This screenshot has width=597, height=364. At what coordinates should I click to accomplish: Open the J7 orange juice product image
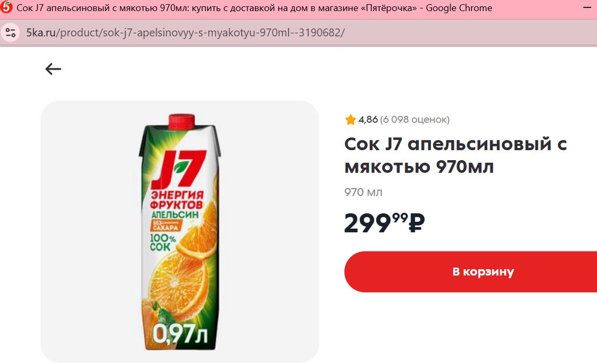pos(180,232)
